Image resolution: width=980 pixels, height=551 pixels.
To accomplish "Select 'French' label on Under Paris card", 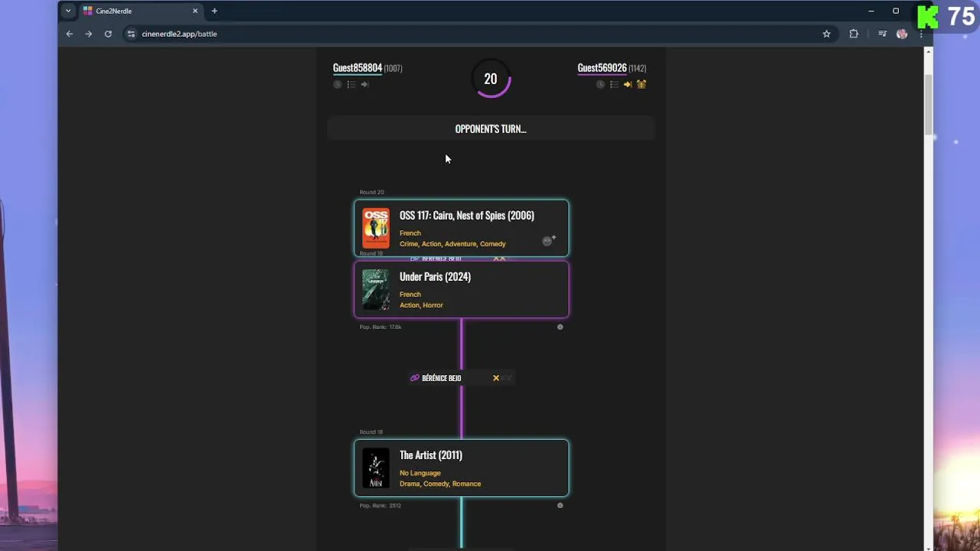I will [410, 295].
